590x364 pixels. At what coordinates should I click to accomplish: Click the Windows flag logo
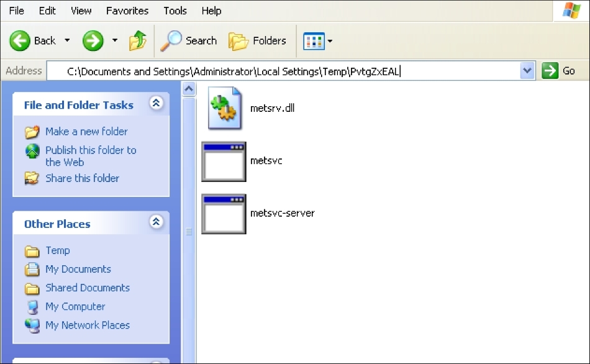(571, 11)
